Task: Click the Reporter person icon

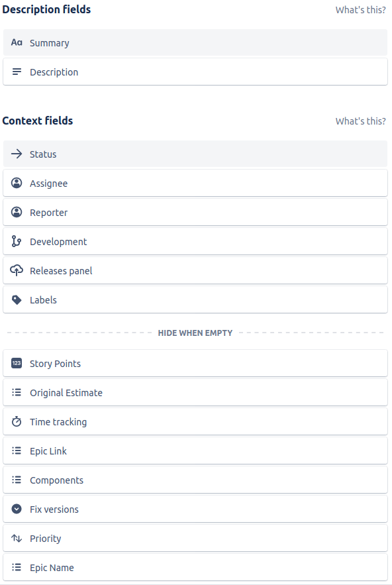Action: (17, 212)
